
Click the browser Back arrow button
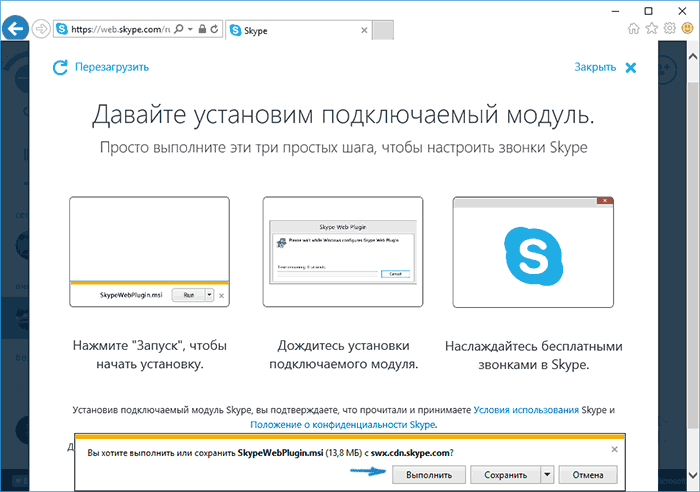click(x=16, y=29)
